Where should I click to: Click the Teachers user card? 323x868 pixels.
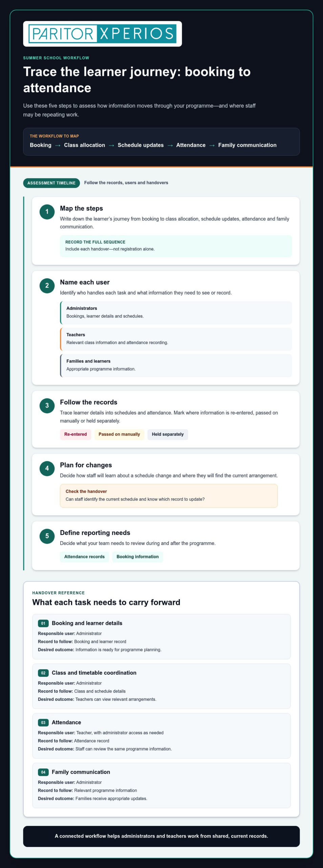point(176,339)
